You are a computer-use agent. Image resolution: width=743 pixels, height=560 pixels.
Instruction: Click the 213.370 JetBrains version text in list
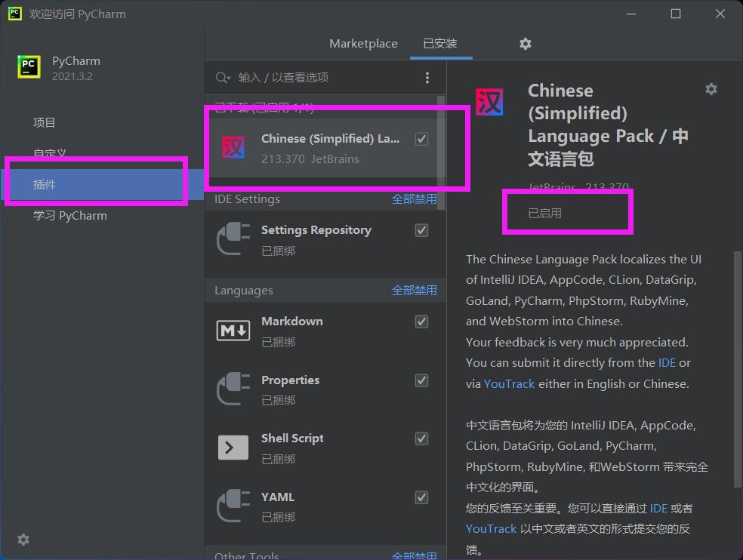coord(310,158)
